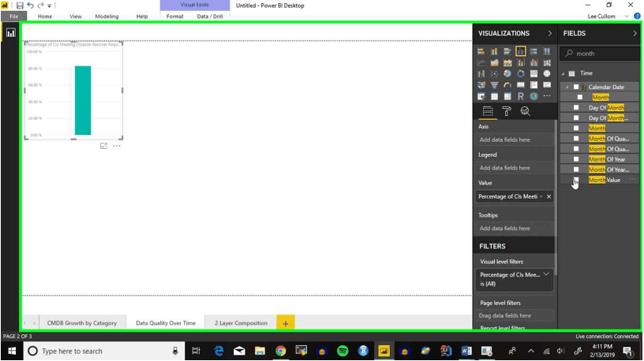The height and width of the screenshot is (361, 644).
Task: Expand the Percentage of CIs visual filter card
Action: [546, 274]
